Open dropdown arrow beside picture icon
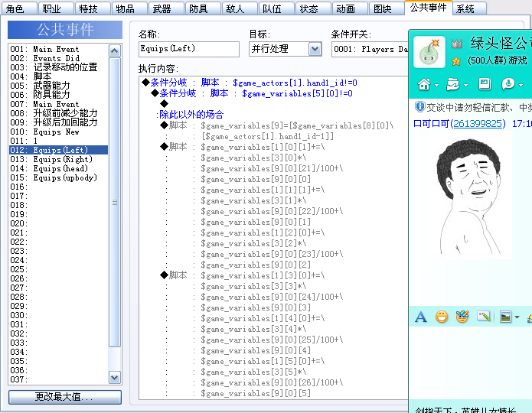Viewport: 532px width, 413px height. (x=517, y=317)
